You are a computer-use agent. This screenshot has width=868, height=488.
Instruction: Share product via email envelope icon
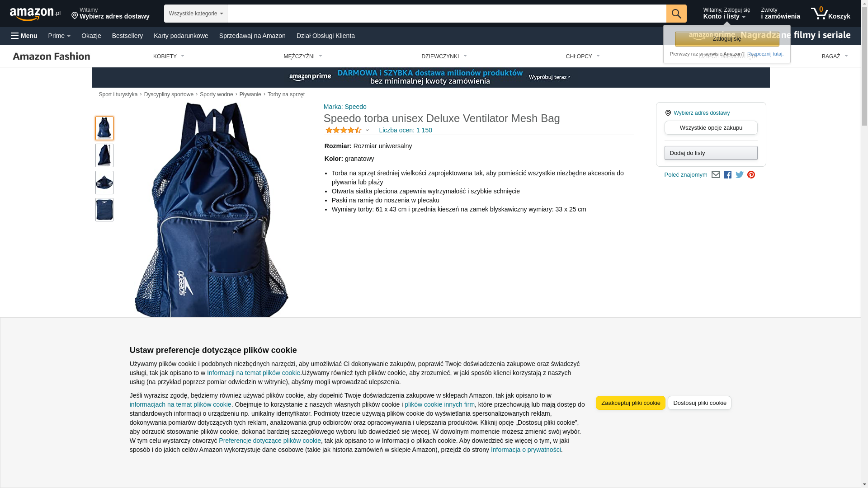coord(716,175)
